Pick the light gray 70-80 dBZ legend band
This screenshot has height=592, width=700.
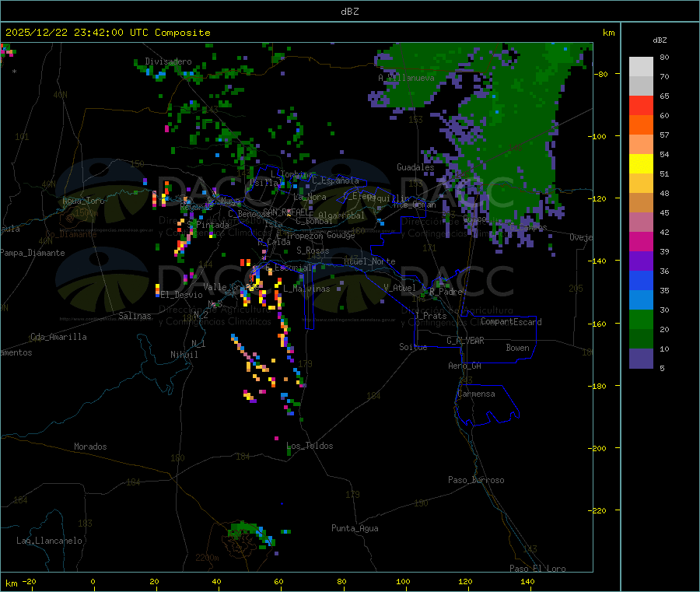[641, 67]
